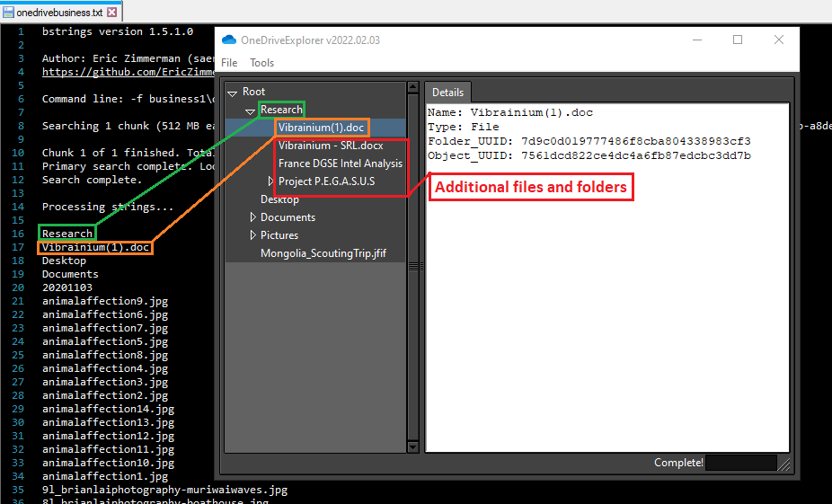The image size is (832, 504).
Task: Click tree scrollbar up arrow
Action: [x=412, y=87]
